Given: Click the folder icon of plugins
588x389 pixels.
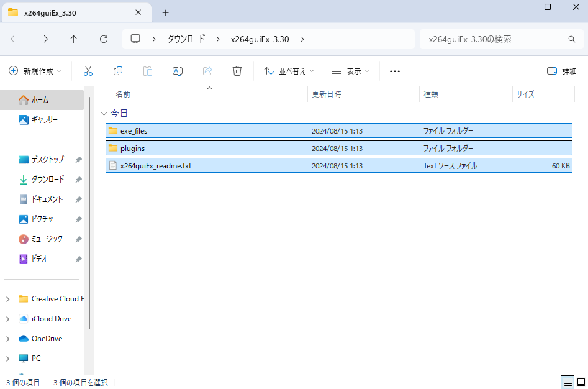Looking at the screenshot, I should click(113, 148).
